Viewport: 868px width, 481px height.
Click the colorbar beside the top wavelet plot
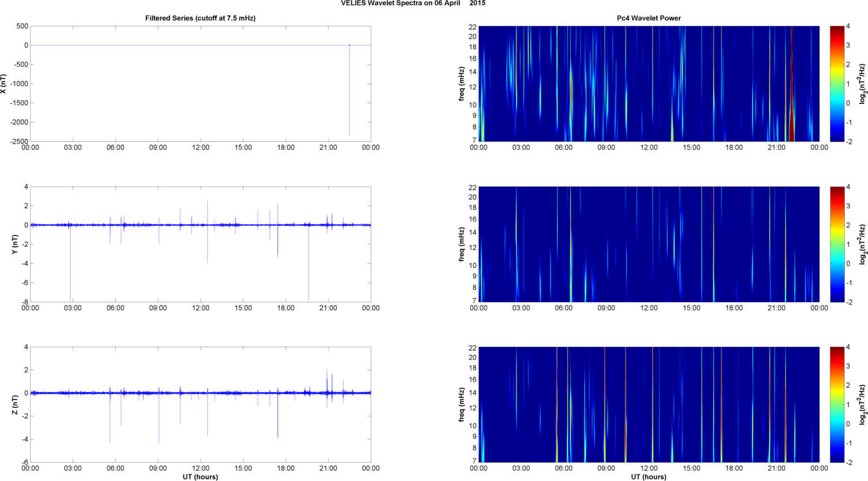[837, 84]
